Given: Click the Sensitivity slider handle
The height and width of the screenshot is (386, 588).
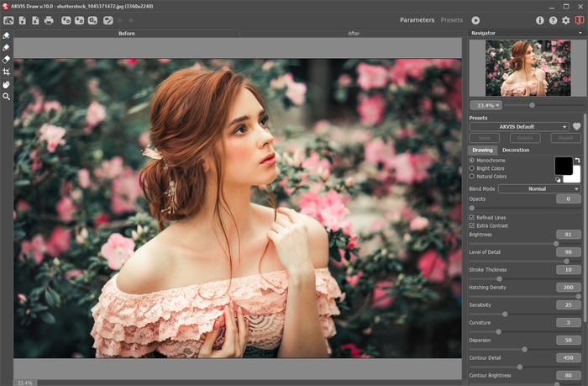Looking at the screenshot, I should tap(505, 314).
